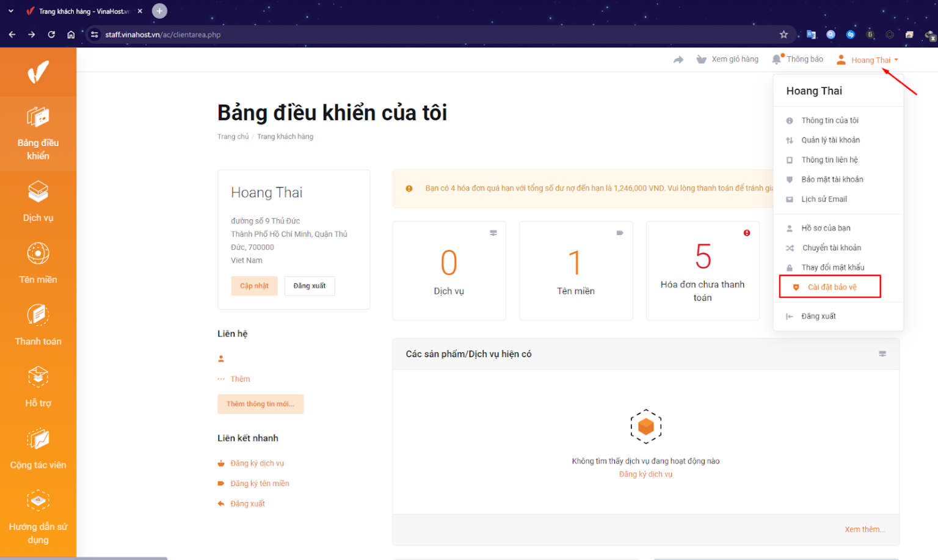Image resolution: width=938 pixels, height=560 pixels.
Task: Open the Dịch vụ section in sidebar
Action: (38, 202)
